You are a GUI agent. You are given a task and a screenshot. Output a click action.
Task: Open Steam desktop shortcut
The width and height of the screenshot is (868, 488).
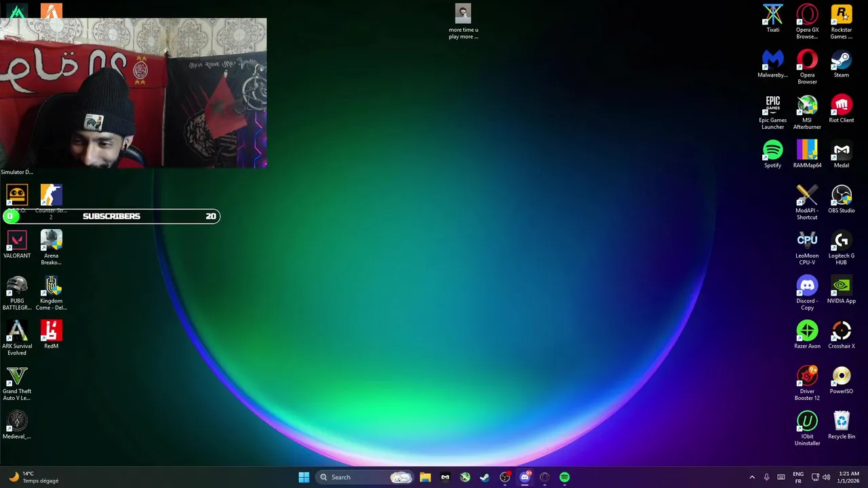click(x=842, y=64)
